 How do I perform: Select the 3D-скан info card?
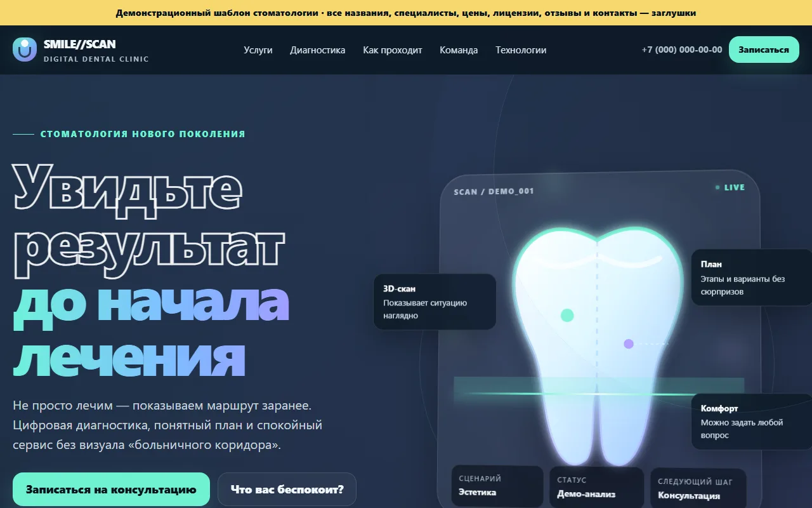coord(435,302)
